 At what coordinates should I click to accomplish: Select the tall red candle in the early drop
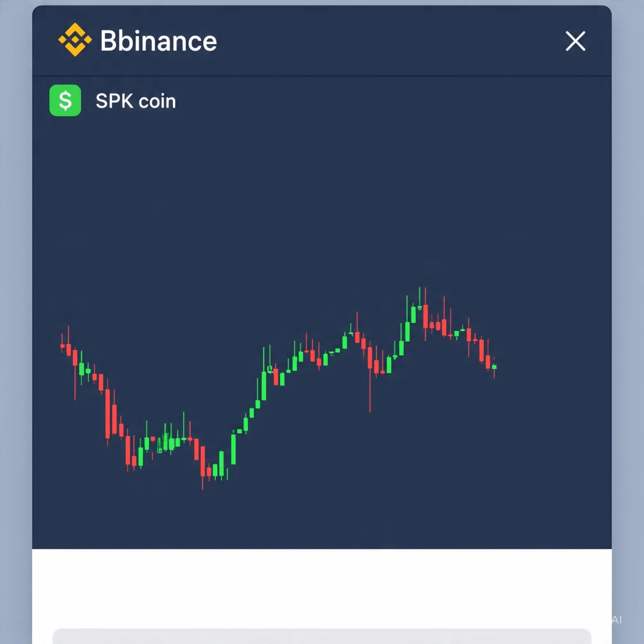coord(107,414)
